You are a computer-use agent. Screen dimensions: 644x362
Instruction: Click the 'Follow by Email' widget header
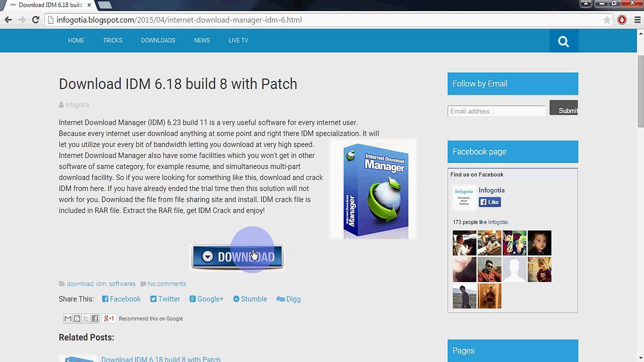click(x=513, y=84)
